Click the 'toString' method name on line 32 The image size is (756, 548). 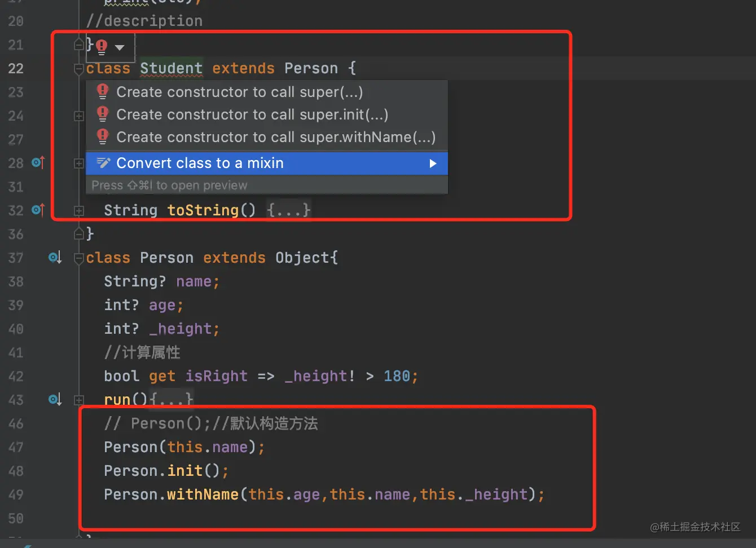click(203, 210)
